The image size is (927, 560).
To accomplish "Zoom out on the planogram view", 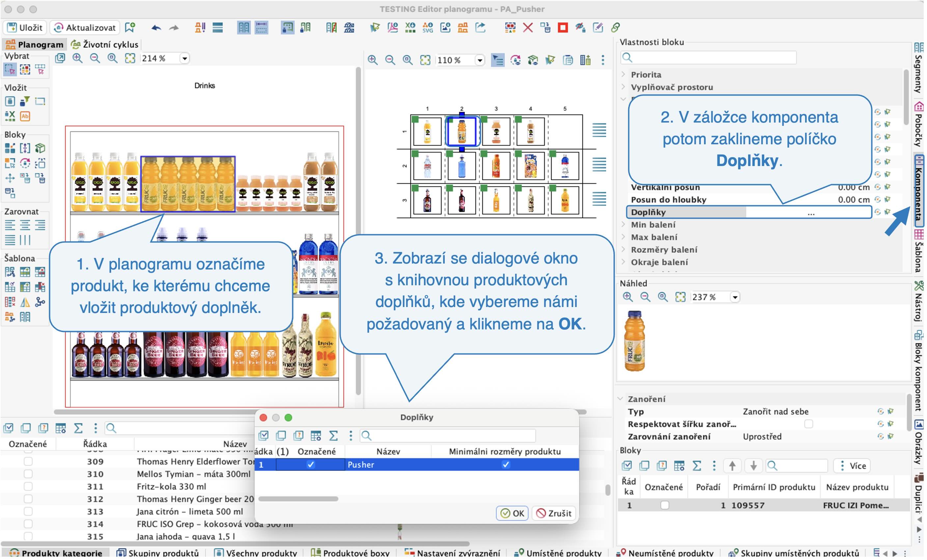I will coord(95,58).
